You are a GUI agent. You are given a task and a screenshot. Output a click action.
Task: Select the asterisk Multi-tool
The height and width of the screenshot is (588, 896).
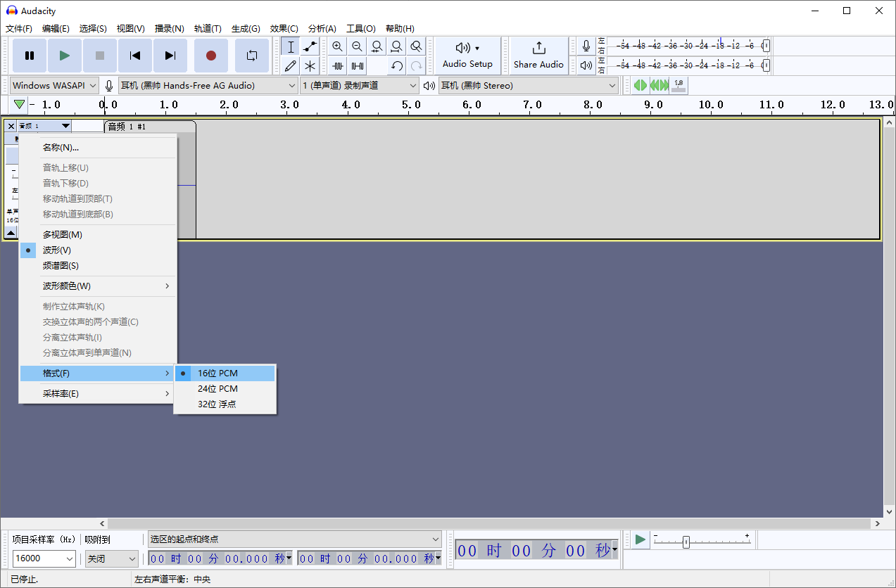click(x=310, y=66)
